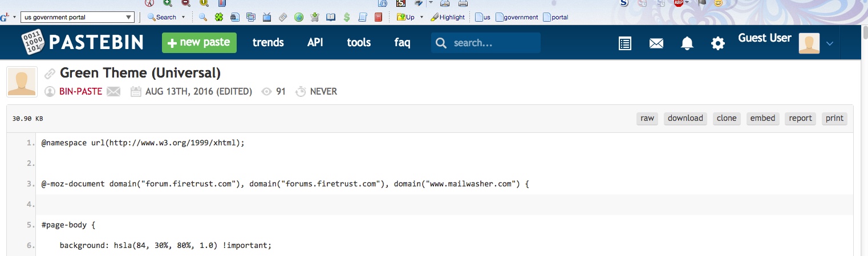Open the settings gear icon

[x=718, y=43]
